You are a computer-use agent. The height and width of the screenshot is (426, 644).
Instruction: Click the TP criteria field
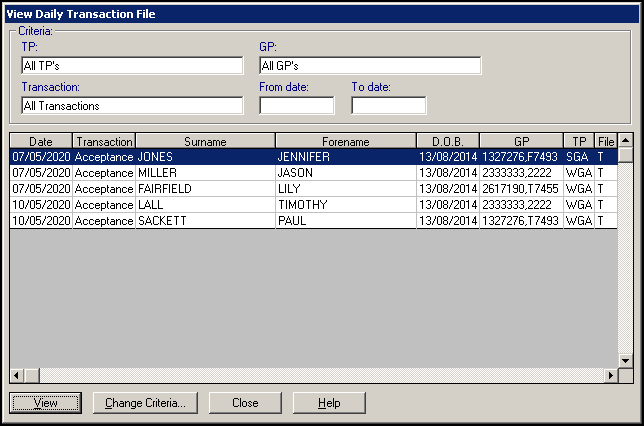(x=132, y=66)
